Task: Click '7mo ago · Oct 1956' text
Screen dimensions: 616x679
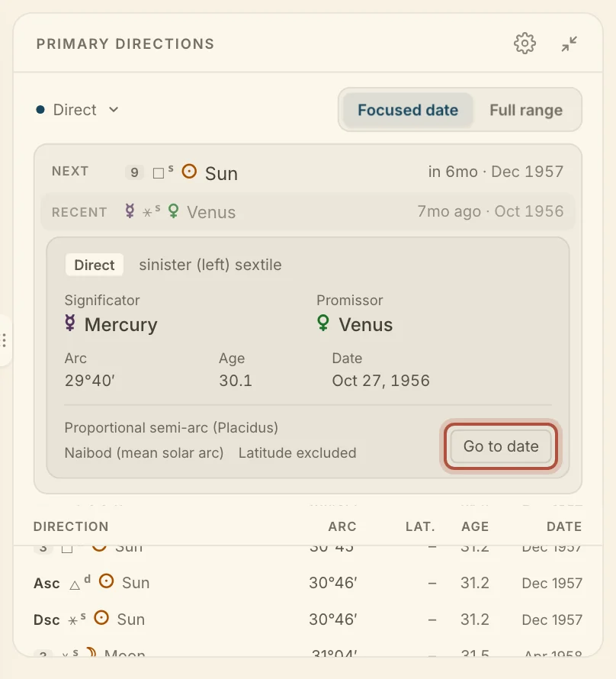Action: tap(490, 211)
